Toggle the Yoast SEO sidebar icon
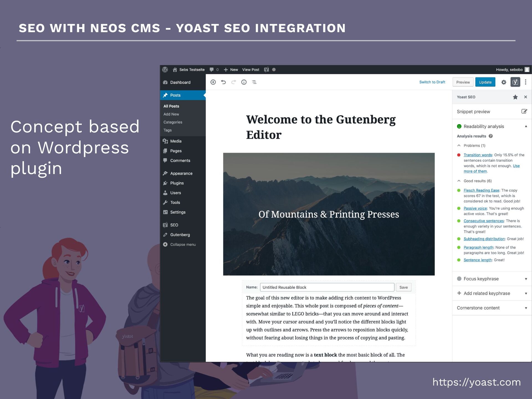Viewport: 532px width, 399px height. [515, 82]
